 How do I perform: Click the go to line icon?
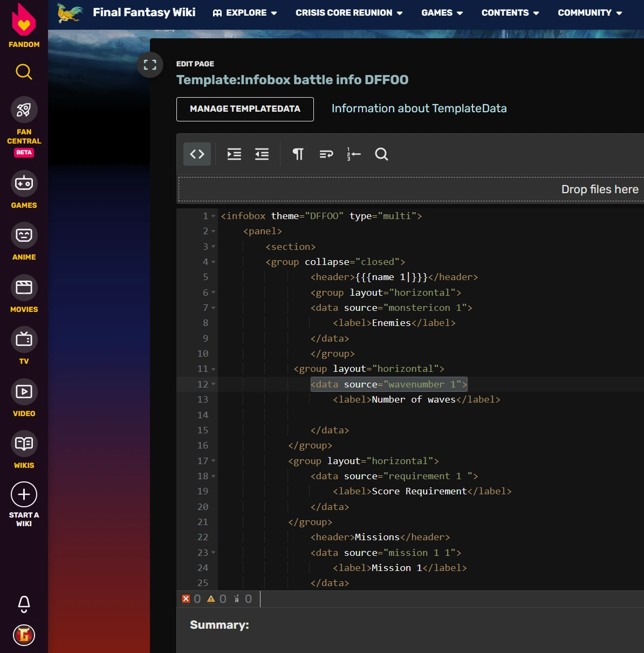click(353, 154)
